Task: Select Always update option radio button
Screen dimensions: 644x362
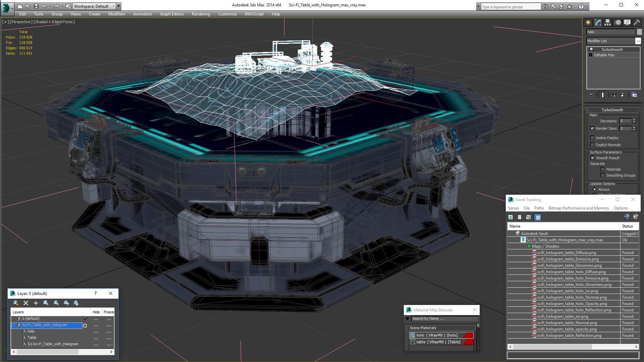Action: (x=595, y=189)
